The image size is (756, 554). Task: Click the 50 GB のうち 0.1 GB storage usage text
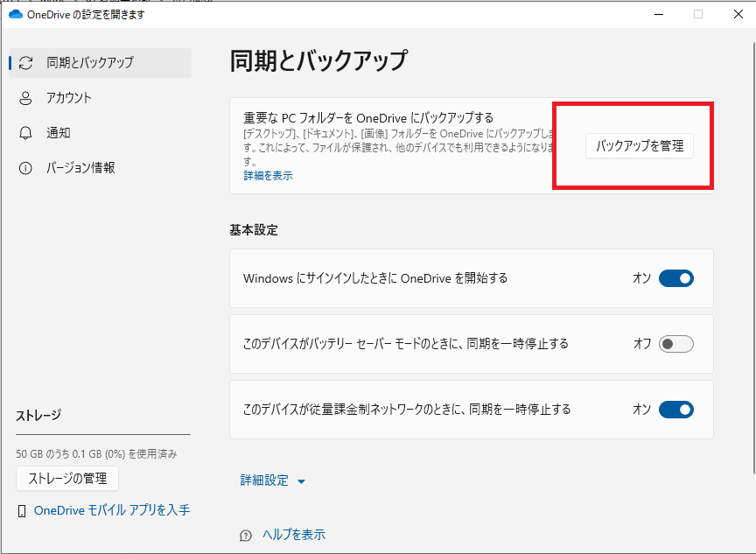pyautogui.click(x=96, y=453)
